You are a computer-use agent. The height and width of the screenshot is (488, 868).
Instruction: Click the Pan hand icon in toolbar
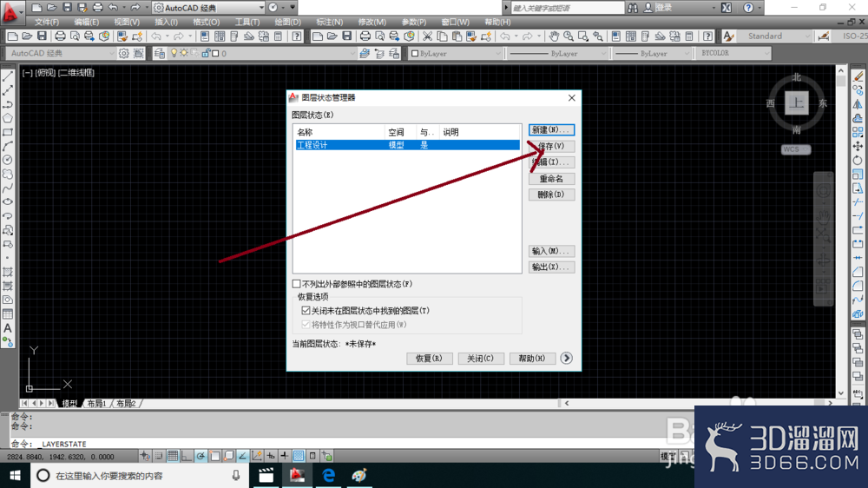click(554, 36)
